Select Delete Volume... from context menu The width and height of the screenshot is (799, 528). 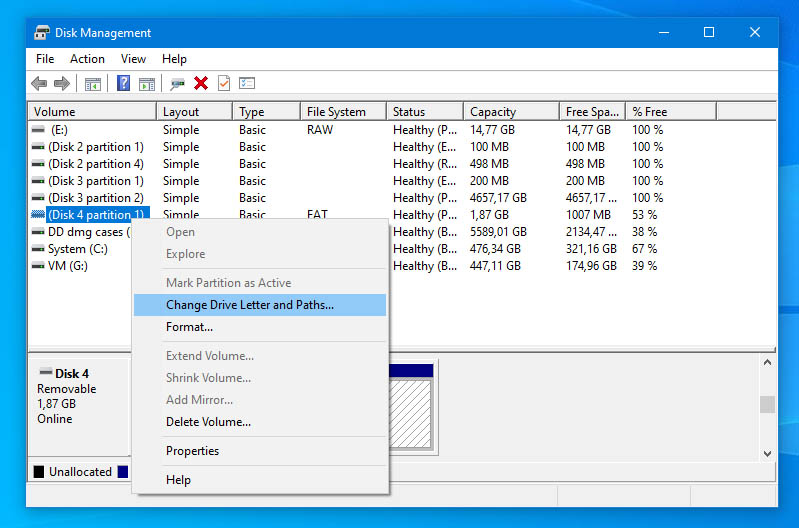point(208,422)
